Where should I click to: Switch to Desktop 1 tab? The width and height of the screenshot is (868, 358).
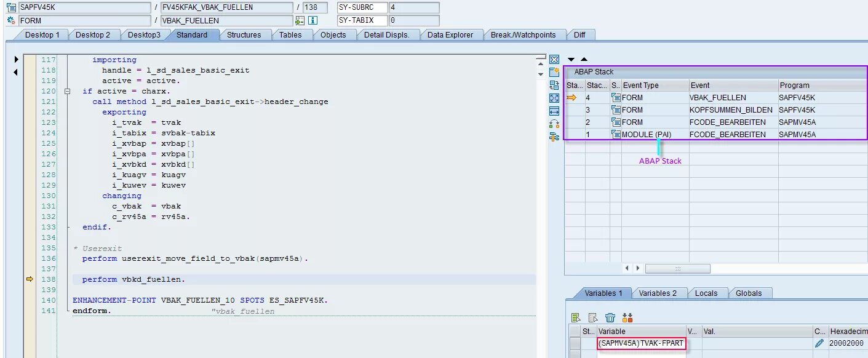pyautogui.click(x=42, y=34)
